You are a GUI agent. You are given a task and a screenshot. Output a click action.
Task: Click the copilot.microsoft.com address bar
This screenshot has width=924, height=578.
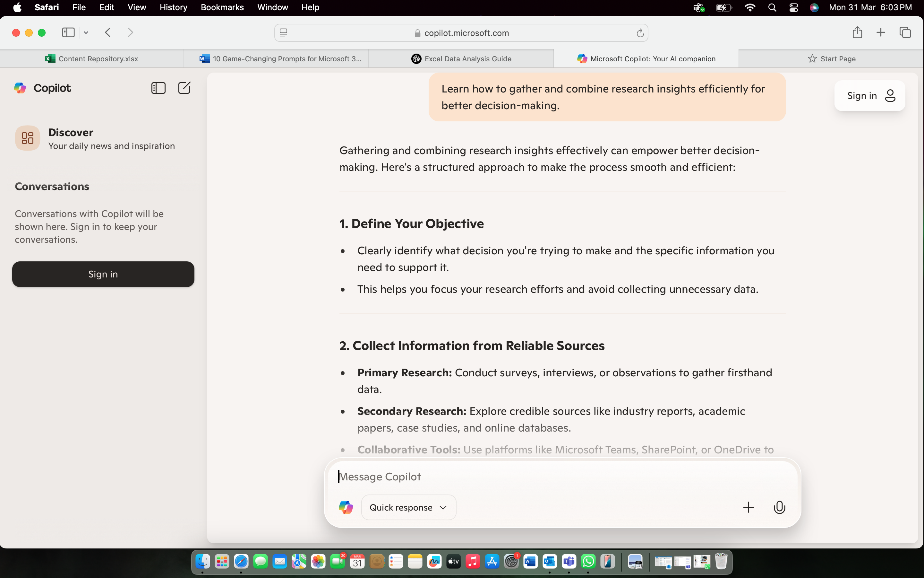click(461, 33)
